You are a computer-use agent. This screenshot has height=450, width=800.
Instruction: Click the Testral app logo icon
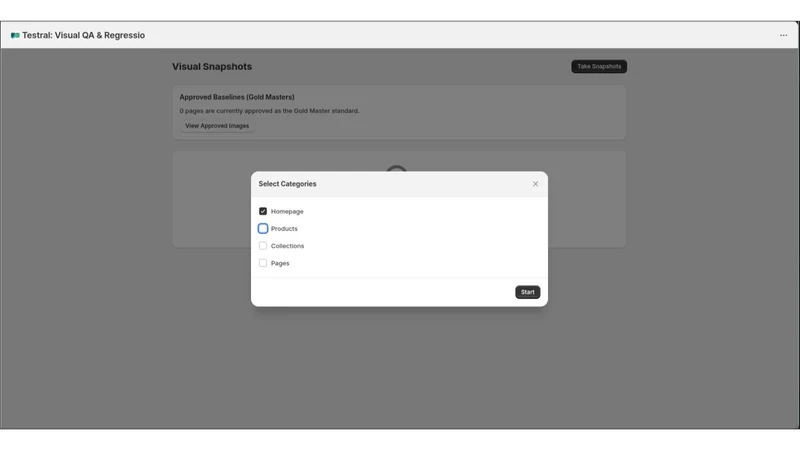click(15, 35)
